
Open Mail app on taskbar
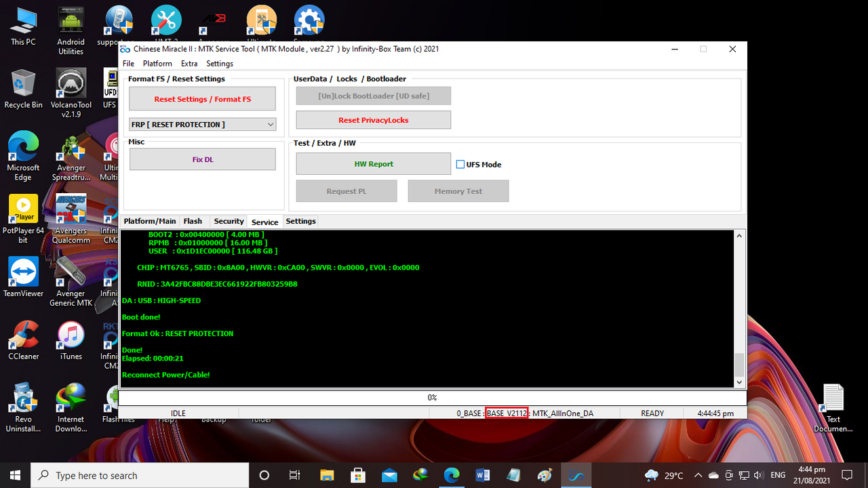click(x=389, y=475)
